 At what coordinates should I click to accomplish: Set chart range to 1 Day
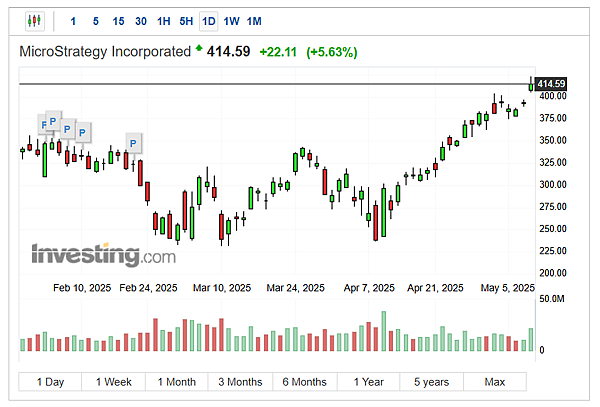click(x=50, y=382)
